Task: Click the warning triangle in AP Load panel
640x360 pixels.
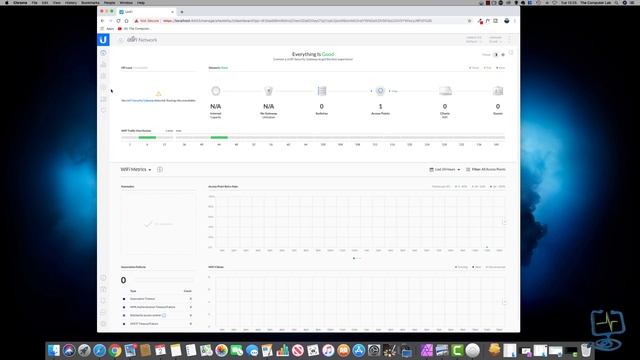Action: pos(158,93)
